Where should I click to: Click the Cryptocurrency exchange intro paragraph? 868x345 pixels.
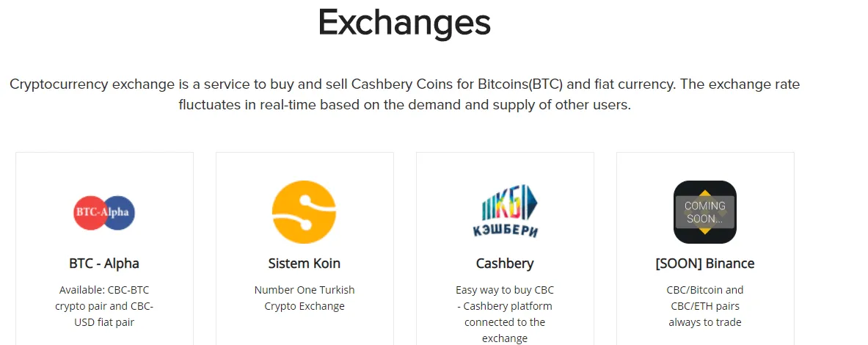pyautogui.click(x=405, y=95)
